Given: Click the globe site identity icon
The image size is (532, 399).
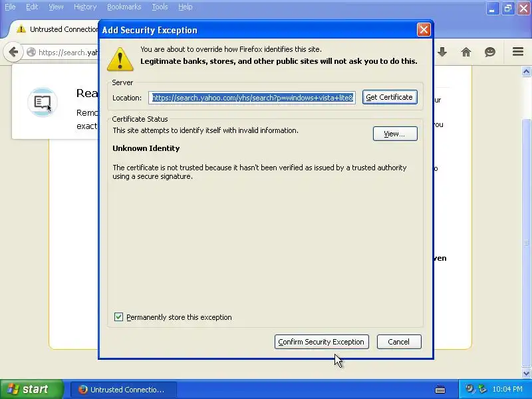Looking at the screenshot, I should pyautogui.click(x=31, y=52).
